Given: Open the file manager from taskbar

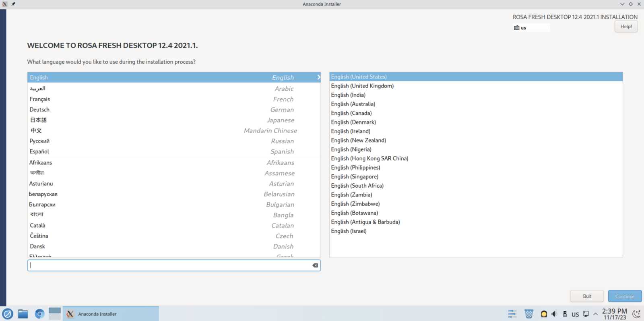Looking at the screenshot, I should (x=23, y=314).
